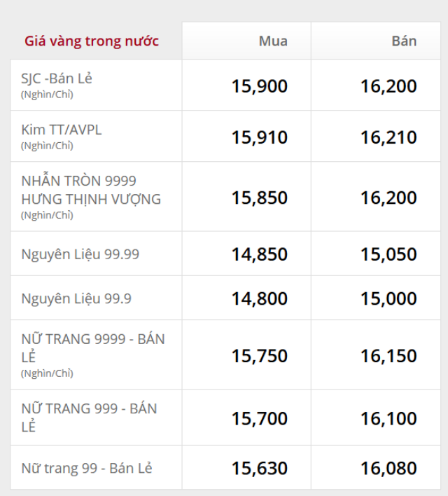
Task: Select the "NỮ TRANG 9999 - BÁN LẺ" label
Action: click(93, 347)
